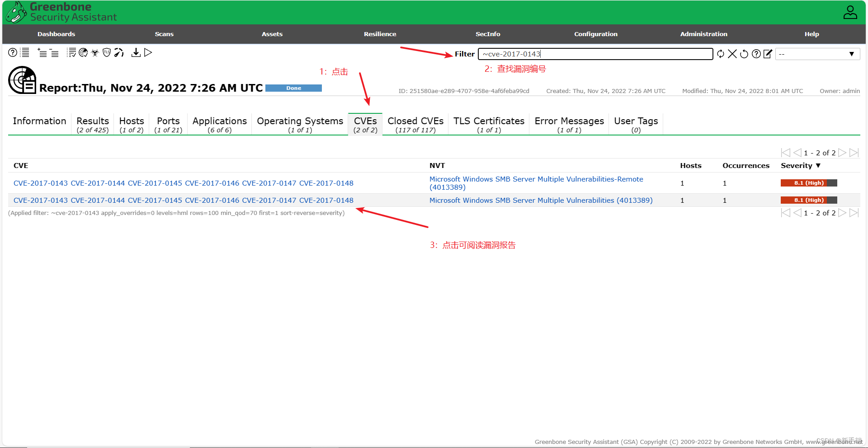Open the Resilience menu

(x=380, y=34)
